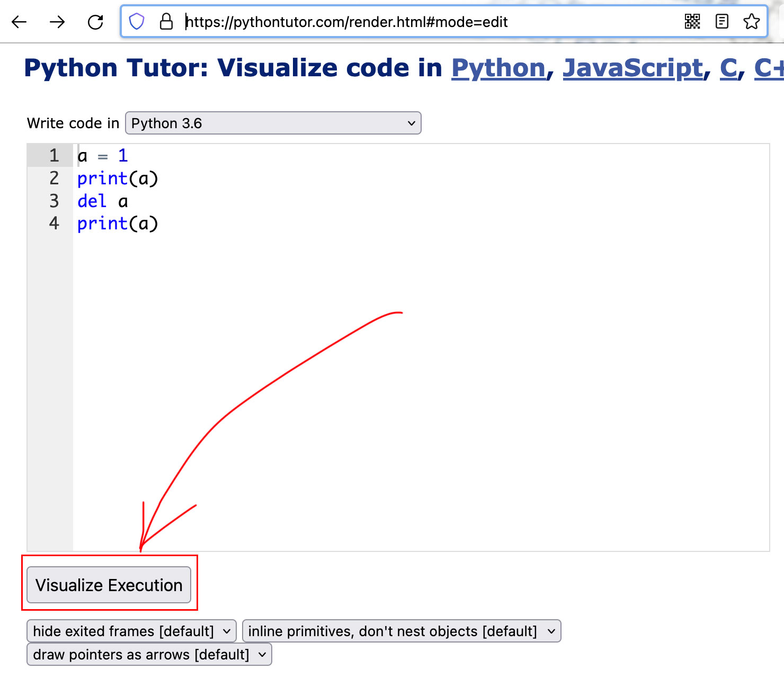
Task: Click line number 4 in the gutter
Action: click(54, 224)
